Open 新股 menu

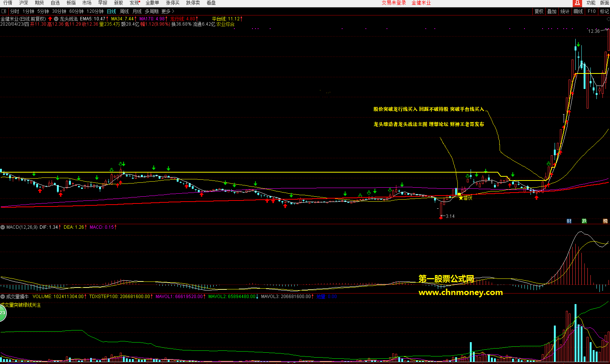click(118, 3)
